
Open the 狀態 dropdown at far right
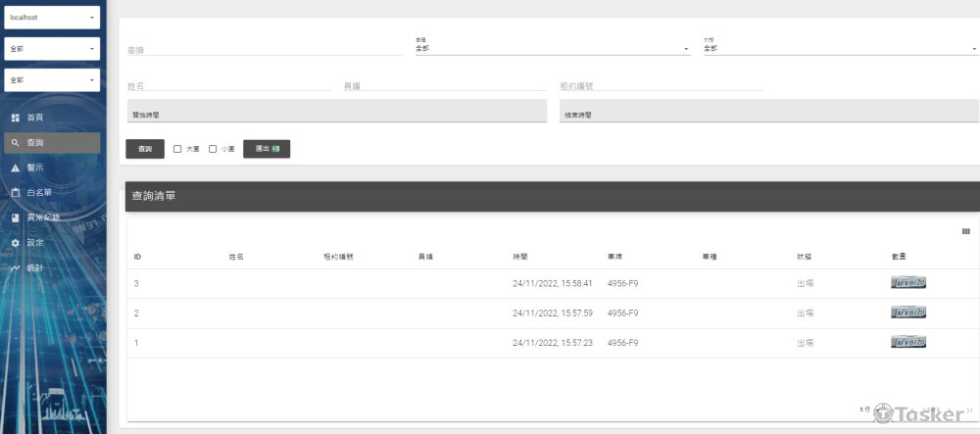click(840, 47)
